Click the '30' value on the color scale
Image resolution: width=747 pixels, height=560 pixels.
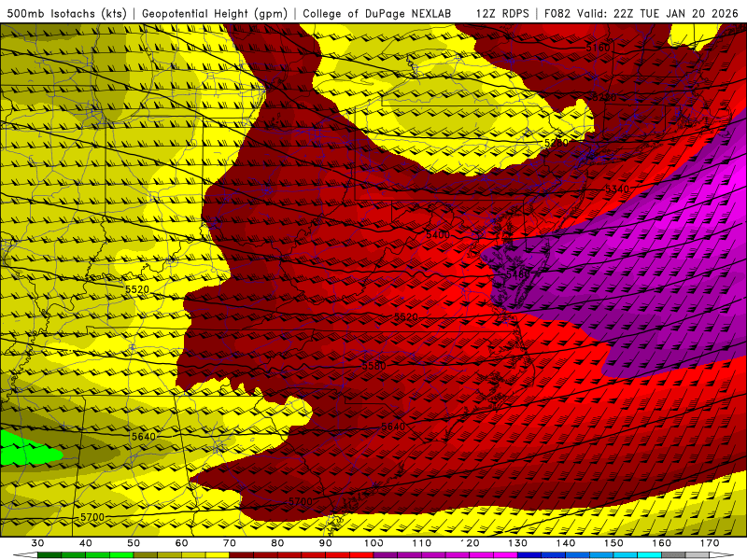pos(37,543)
